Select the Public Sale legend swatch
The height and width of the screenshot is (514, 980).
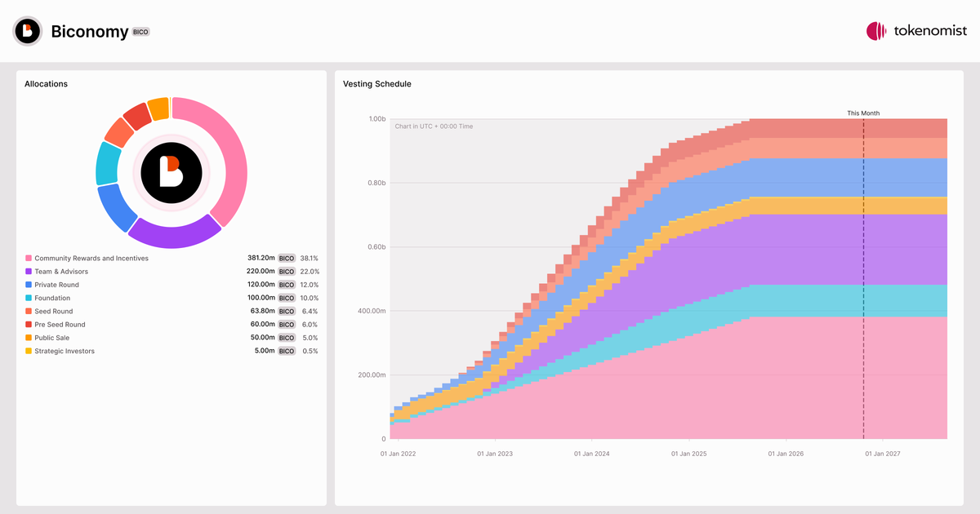(29, 338)
